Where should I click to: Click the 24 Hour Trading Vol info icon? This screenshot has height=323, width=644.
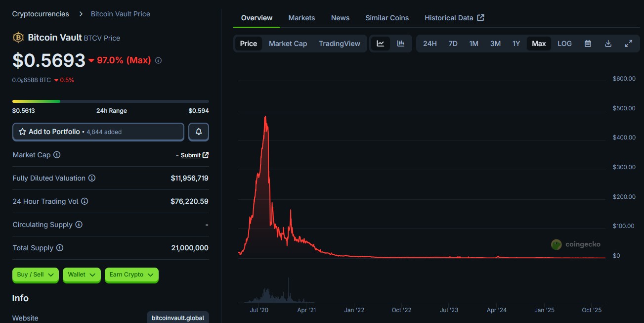pyautogui.click(x=85, y=201)
